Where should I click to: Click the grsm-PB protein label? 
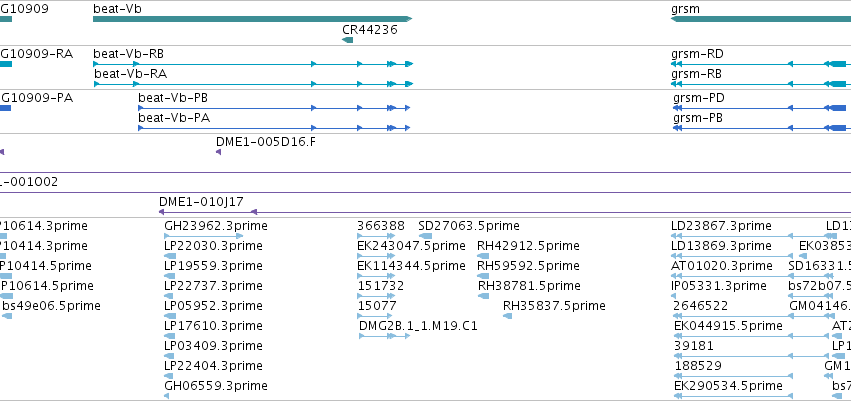(x=698, y=118)
